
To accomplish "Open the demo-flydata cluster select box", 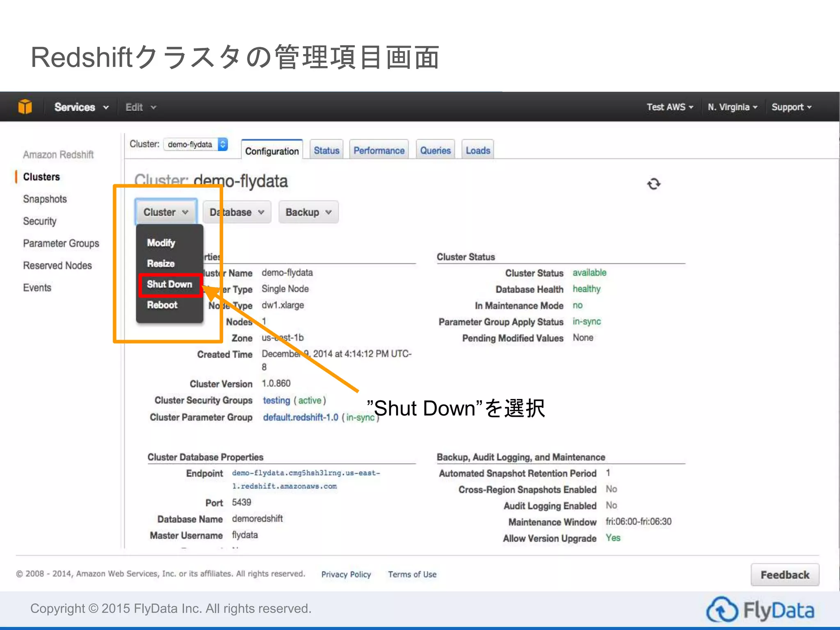I will pyautogui.click(x=195, y=144).
